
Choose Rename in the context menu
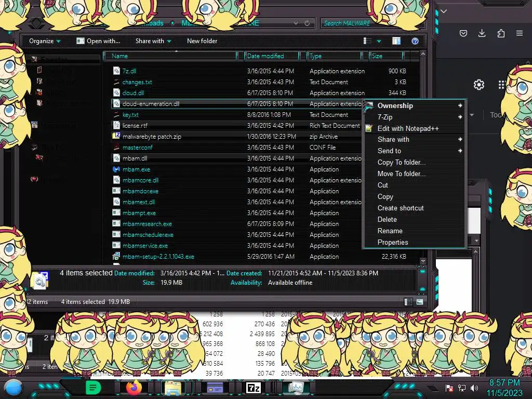tap(414, 231)
